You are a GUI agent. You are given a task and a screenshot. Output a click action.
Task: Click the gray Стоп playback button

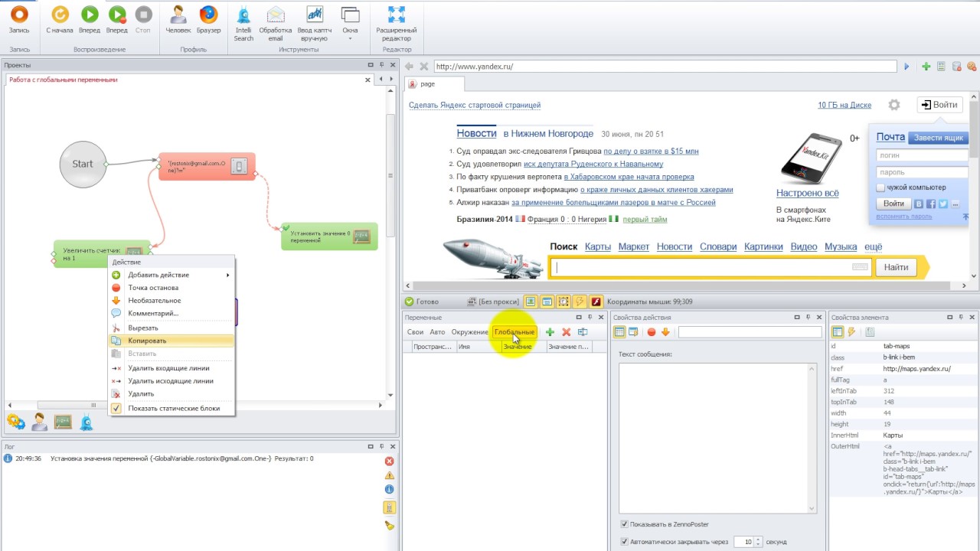(x=143, y=20)
